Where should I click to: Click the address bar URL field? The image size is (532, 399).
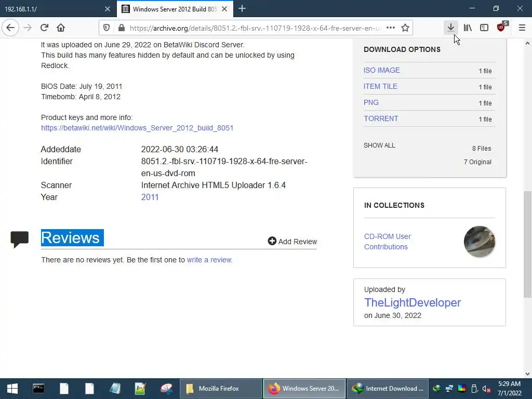(255, 28)
